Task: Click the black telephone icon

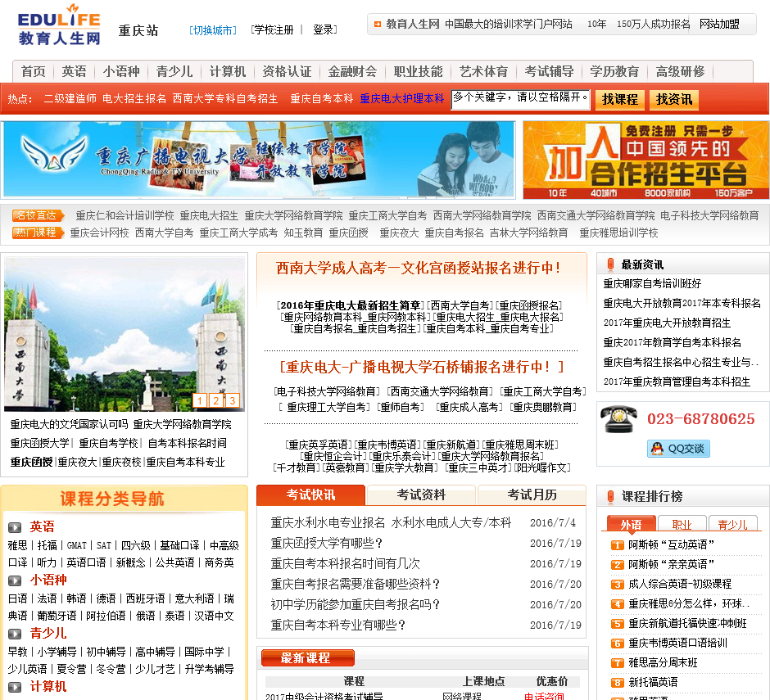Action: click(x=618, y=419)
